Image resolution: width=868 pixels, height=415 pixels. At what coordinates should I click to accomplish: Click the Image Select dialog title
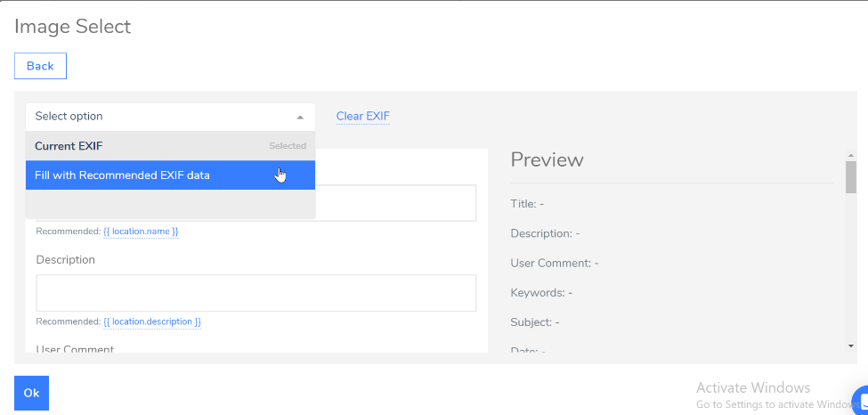[x=73, y=27]
